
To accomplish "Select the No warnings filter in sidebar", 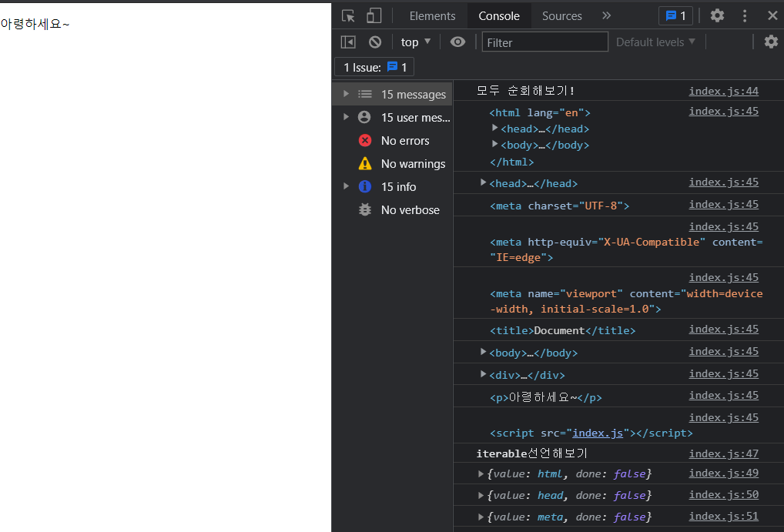I will [x=412, y=163].
